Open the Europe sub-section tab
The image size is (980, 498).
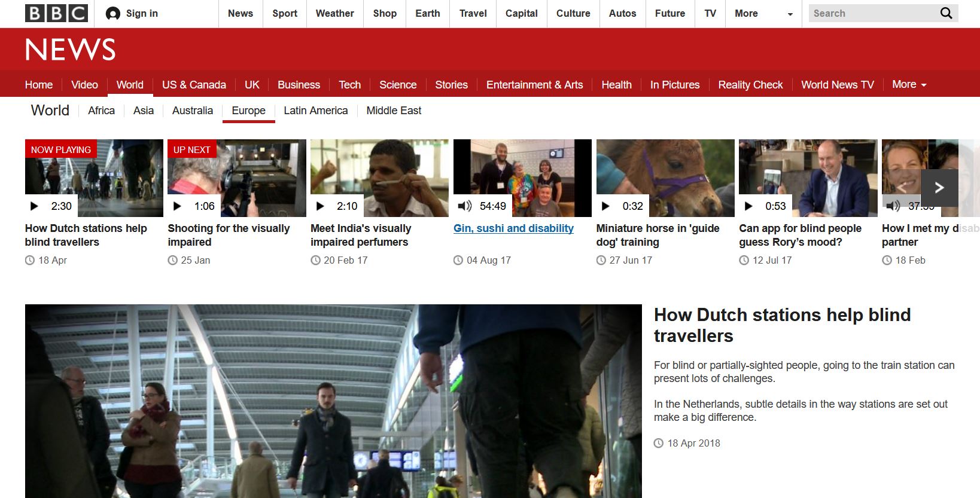click(248, 111)
